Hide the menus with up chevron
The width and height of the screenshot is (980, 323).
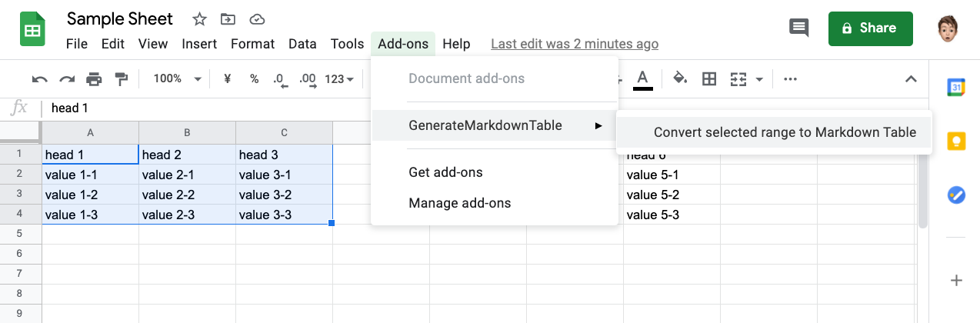(x=911, y=78)
